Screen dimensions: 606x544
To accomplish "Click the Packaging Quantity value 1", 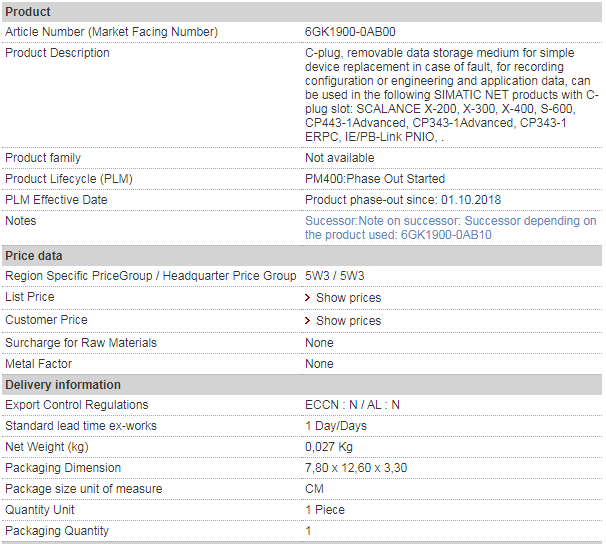I will [308, 530].
